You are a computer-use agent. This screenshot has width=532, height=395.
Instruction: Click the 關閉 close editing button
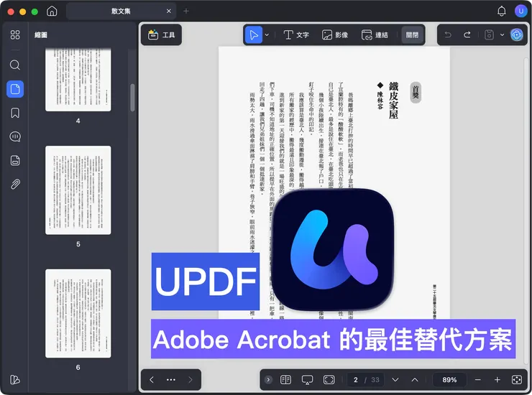point(412,35)
